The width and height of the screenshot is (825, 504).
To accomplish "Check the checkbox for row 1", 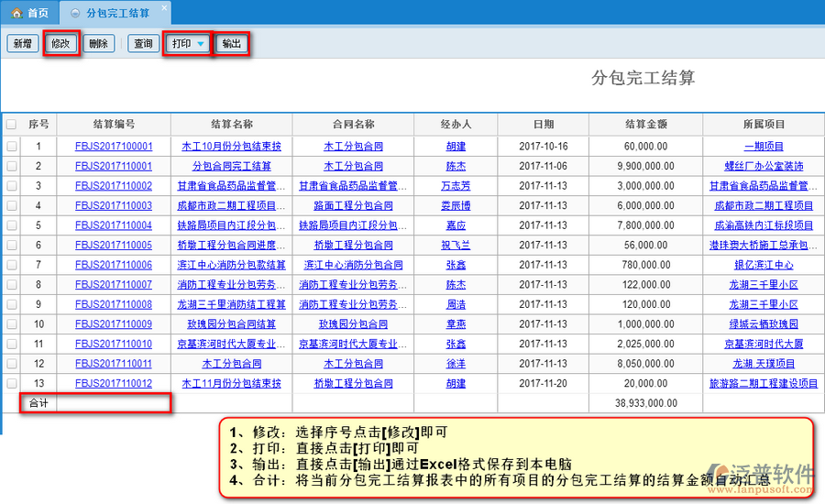I will coord(11,147).
